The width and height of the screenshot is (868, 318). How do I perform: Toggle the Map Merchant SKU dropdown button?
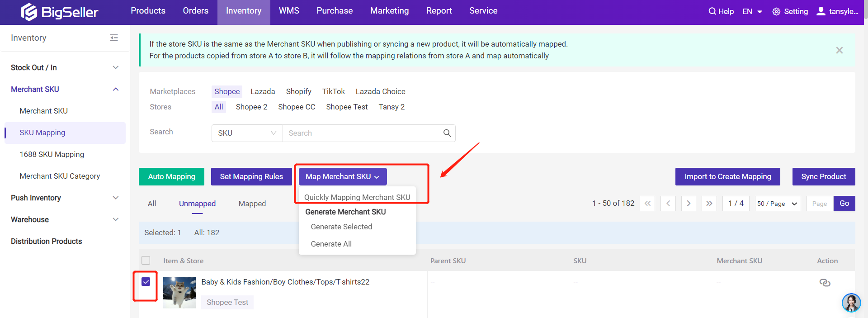click(x=343, y=176)
